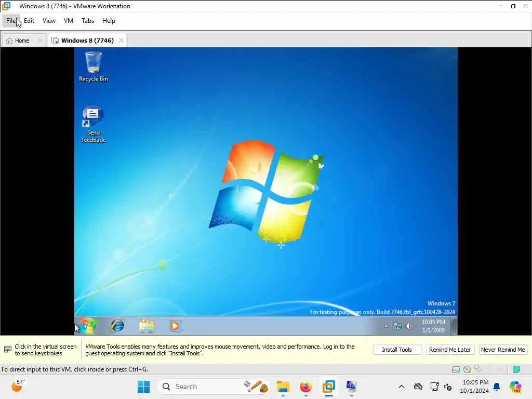Viewport: 532px width, 399px height.
Task: Select the Recycle Bin desktop icon
Action: (x=94, y=67)
